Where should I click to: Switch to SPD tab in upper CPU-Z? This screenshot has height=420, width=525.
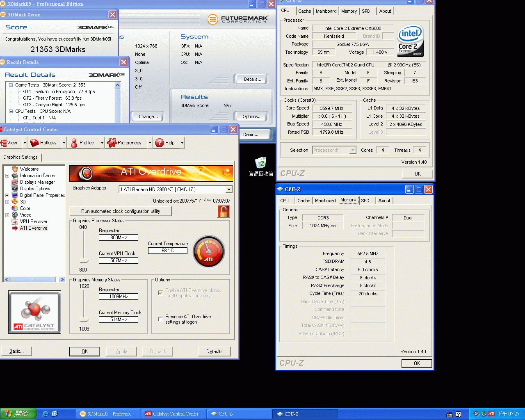pos(366,11)
